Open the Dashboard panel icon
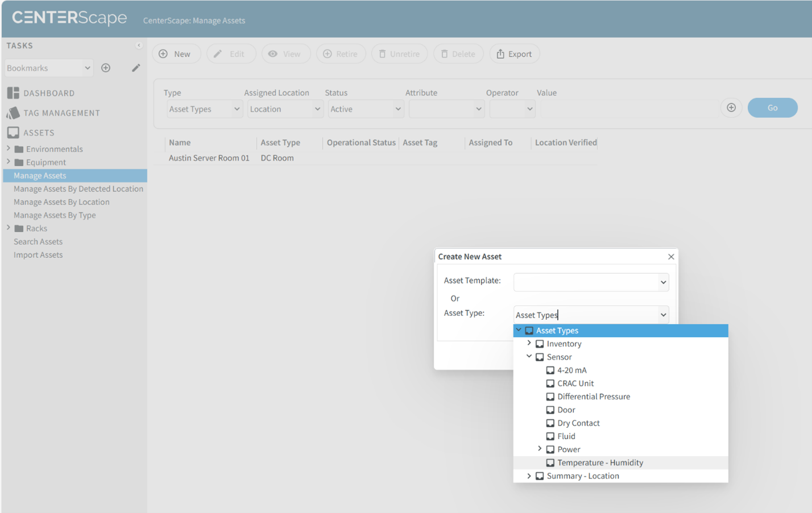This screenshot has width=812, height=513. 12,93
